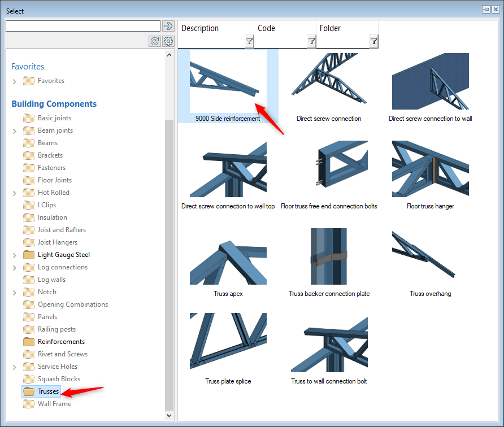Screen dimensions: 504x427
Task: Click the refresh icon below search box
Action: click(x=154, y=41)
